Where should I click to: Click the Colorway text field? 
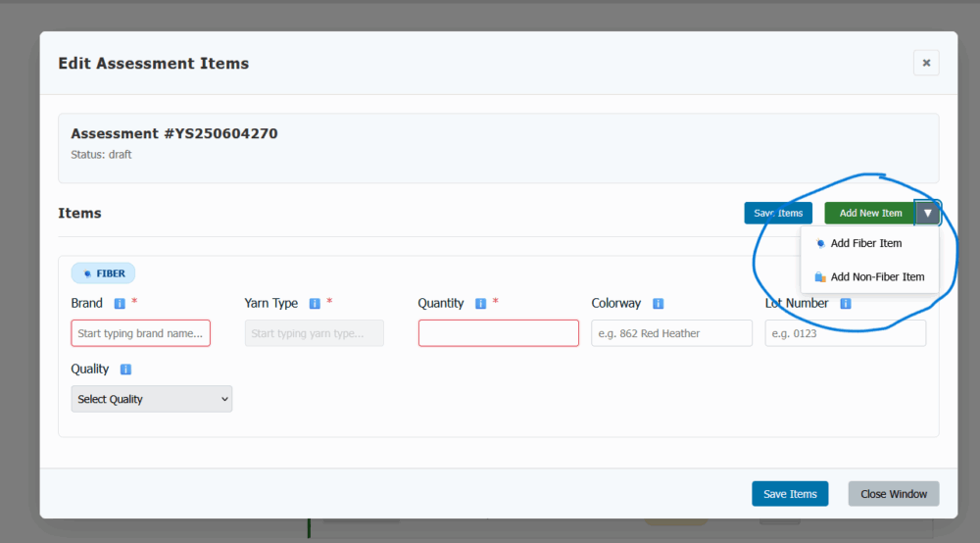point(671,333)
